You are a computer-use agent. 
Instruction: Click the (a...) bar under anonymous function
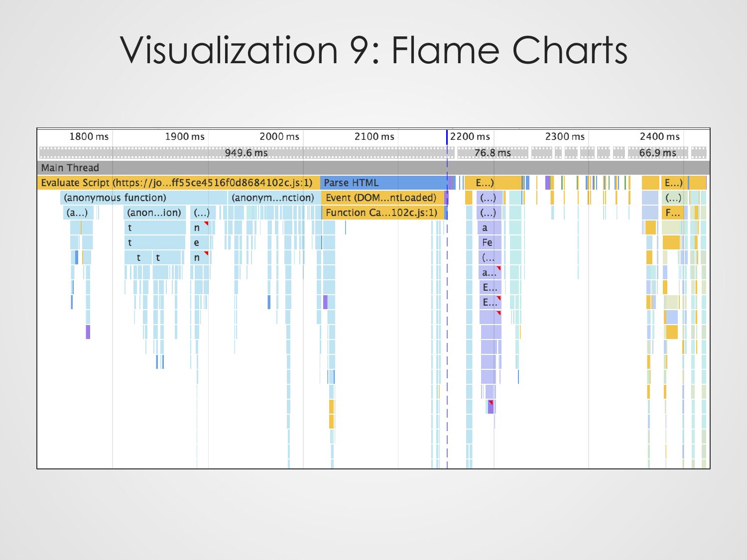click(77, 213)
